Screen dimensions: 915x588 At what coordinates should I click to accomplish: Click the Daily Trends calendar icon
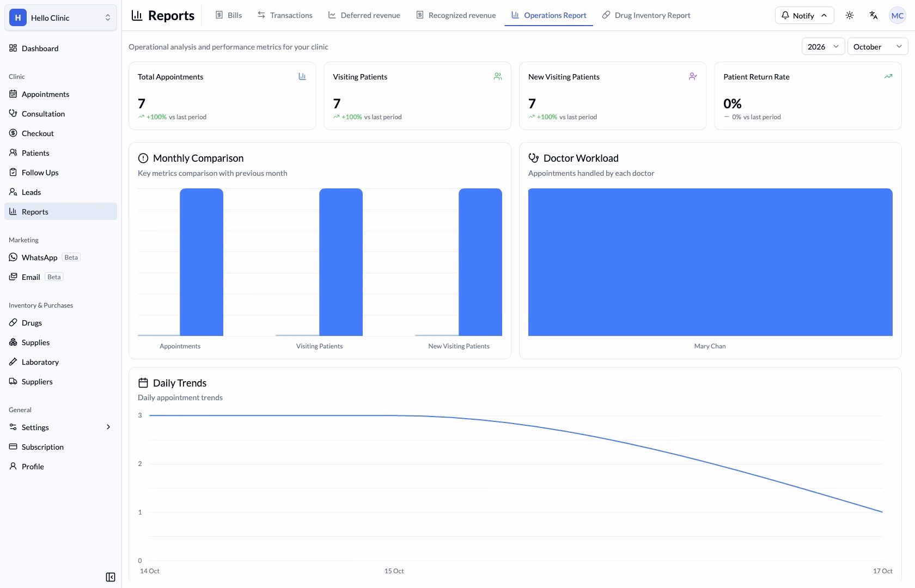143,383
